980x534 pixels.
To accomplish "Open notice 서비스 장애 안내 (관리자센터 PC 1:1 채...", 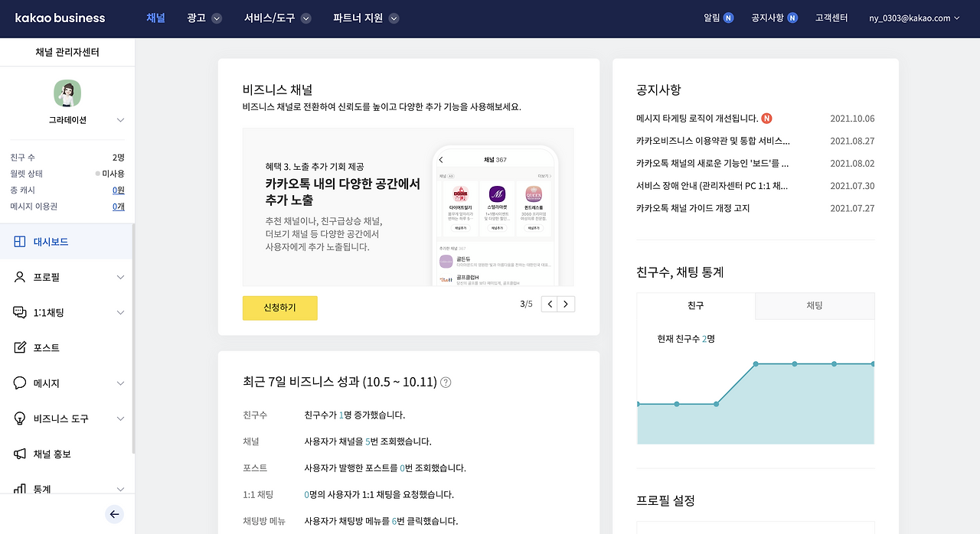I will [x=712, y=185].
